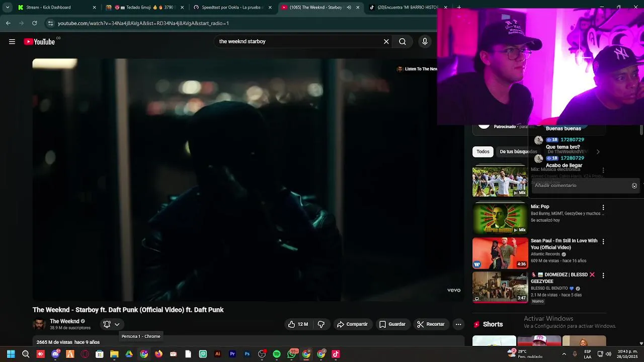Click the youtube.com address bar URL
Image resolution: width=644 pixels, height=362 pixels.
(143, 23)
